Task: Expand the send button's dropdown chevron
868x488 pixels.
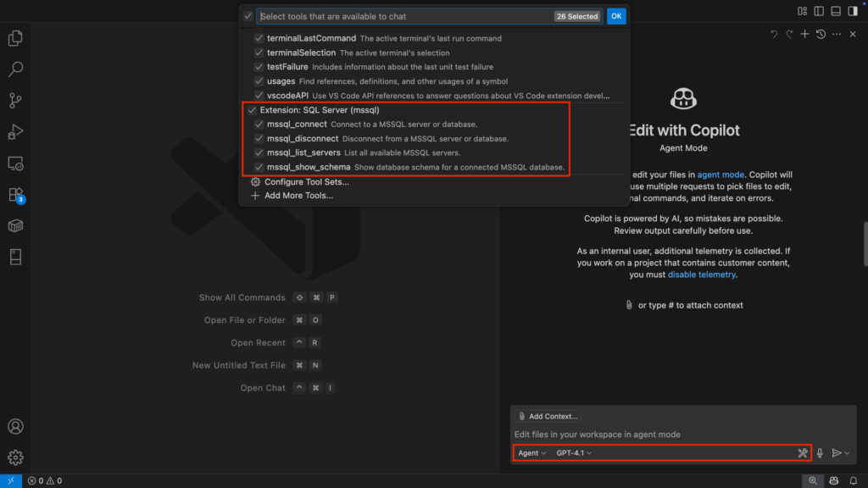Action: pos(847,452)
